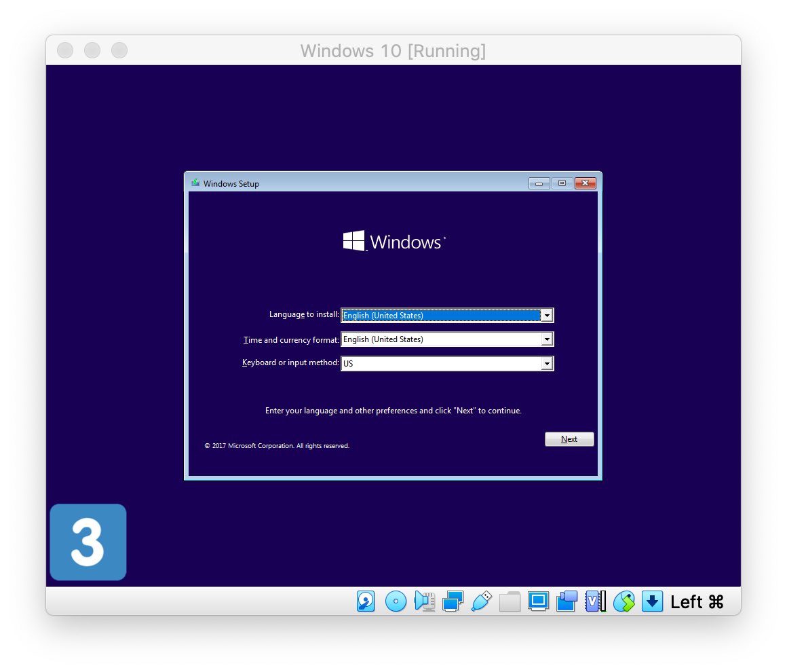
Task: Click the macOS red close light of the VM window
Action: point(65,50)
